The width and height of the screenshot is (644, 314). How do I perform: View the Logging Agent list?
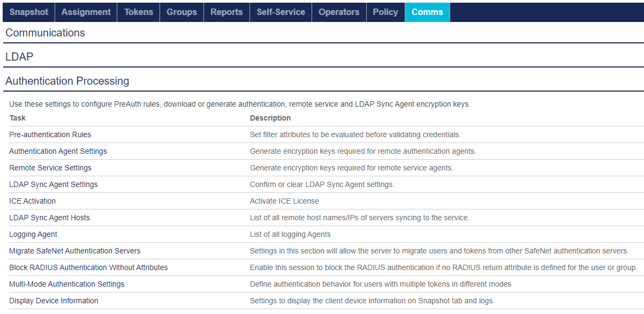(x=33, y=234)
